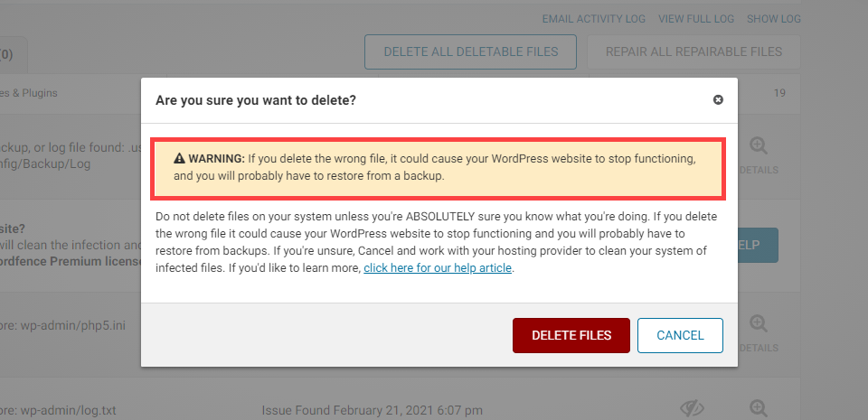Open details magnifier for the wp-admin/log.txt issue

coord(759,408)
